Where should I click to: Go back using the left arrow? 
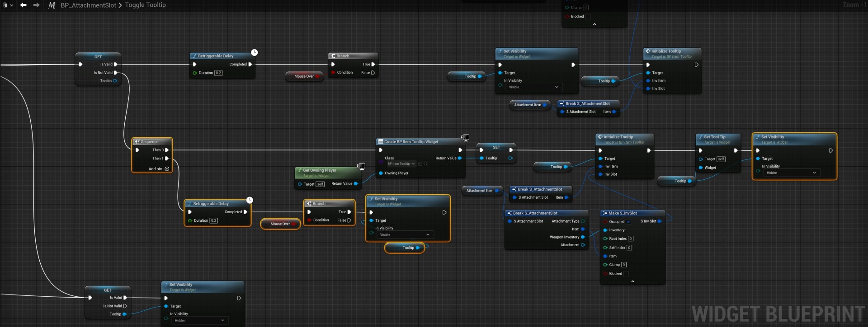point(23,5)
